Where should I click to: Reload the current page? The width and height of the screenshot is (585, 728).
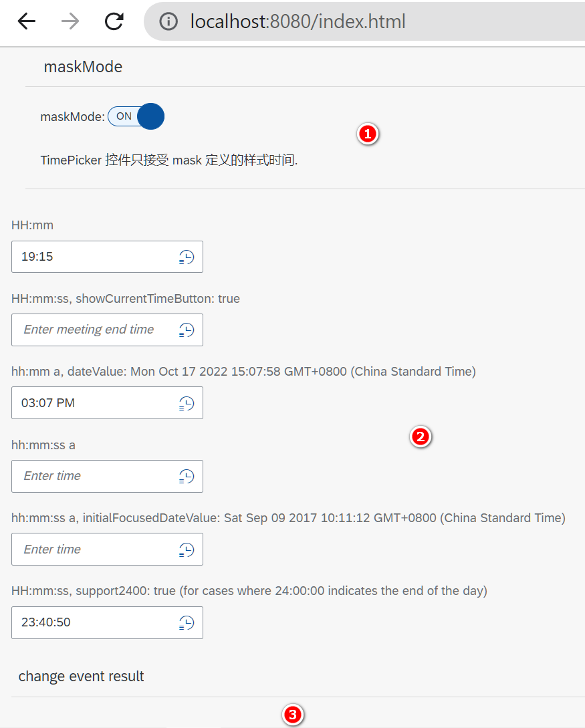(114, 21)
